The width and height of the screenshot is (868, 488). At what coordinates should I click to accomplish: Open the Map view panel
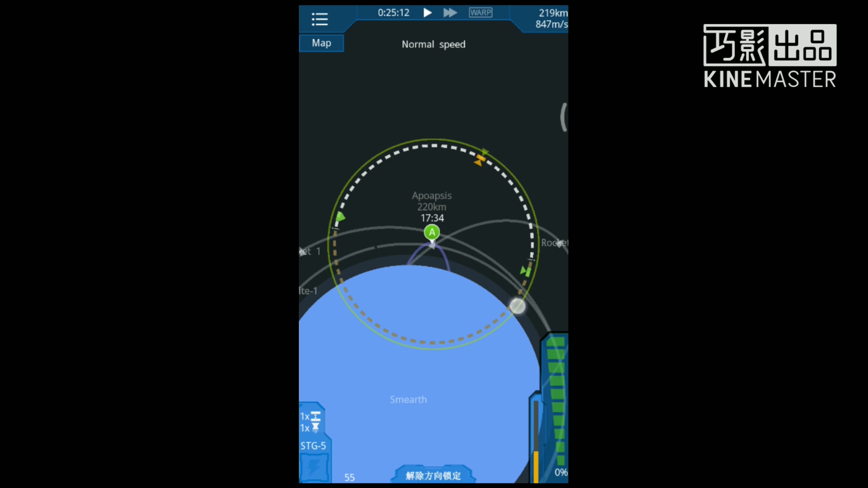point(321,42)
